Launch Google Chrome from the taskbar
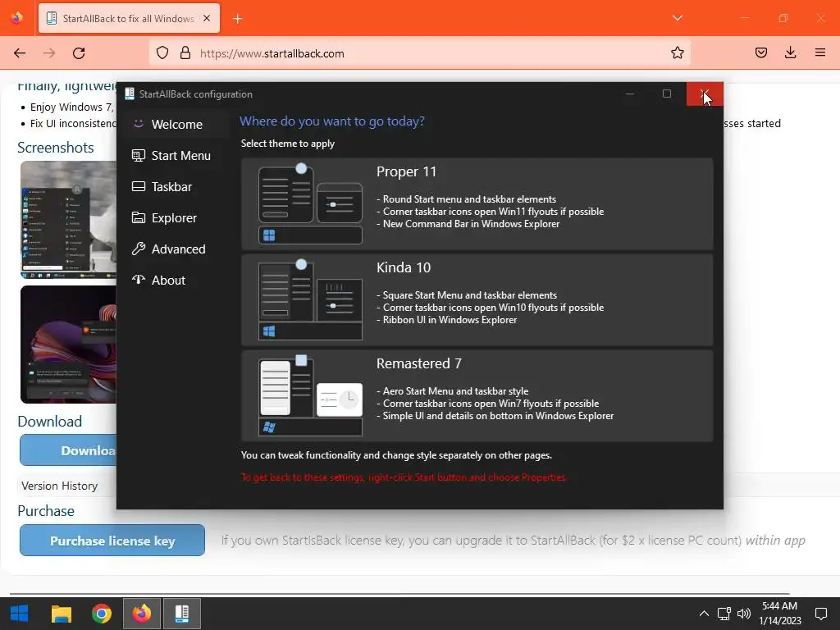This screenshot has height=630, width=840. coord(101,614)
